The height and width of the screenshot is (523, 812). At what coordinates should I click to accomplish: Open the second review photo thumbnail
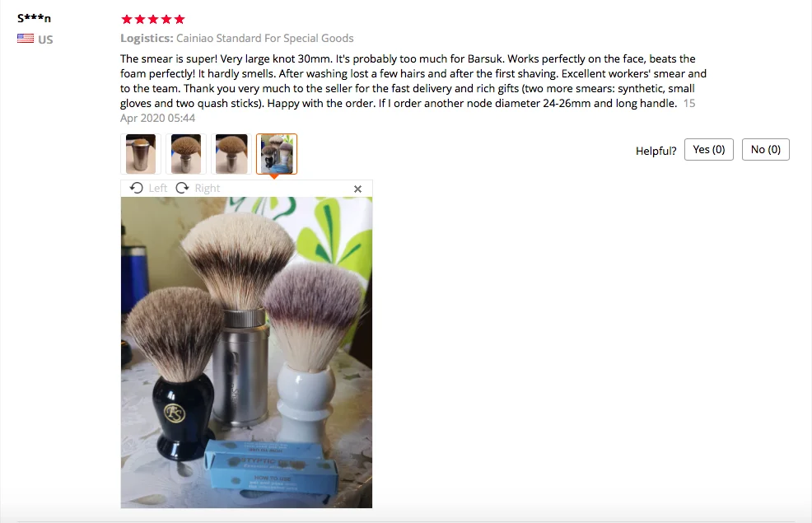tap(186, 154)
